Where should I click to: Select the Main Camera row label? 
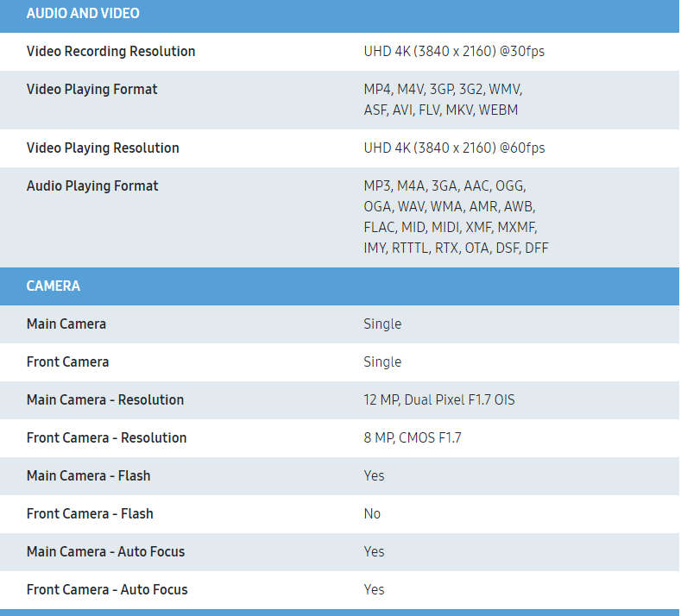[66, 324]
